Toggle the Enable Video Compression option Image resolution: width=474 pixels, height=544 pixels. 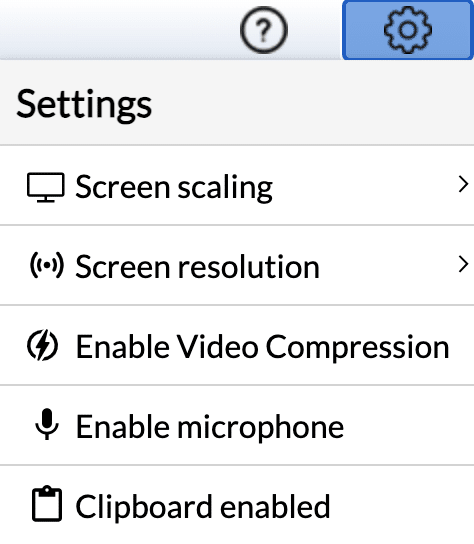tap(237, 346)
